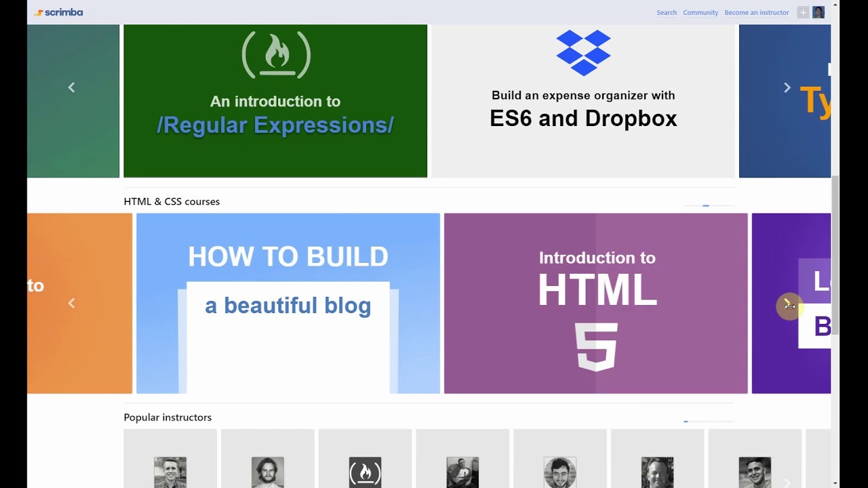Open the ES6 and Dropbox expense organizer course

tap(583, 101)
